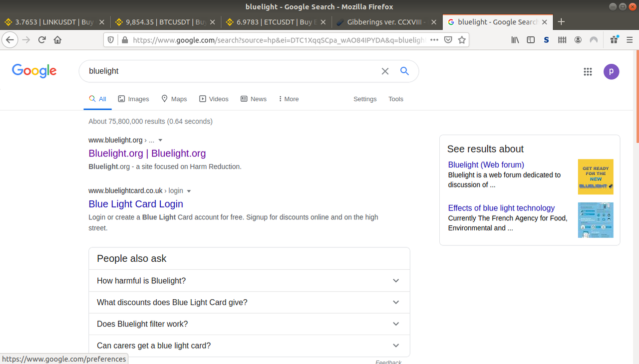The image size is (639, 364).
Task: Save page to Pocket
Action: [448, 40]
